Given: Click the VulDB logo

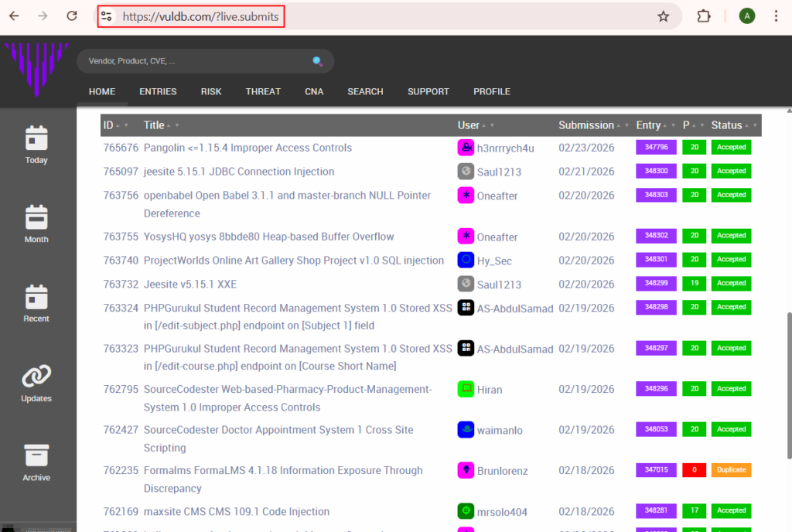Looking at the screenshot, I should (36, 70).
